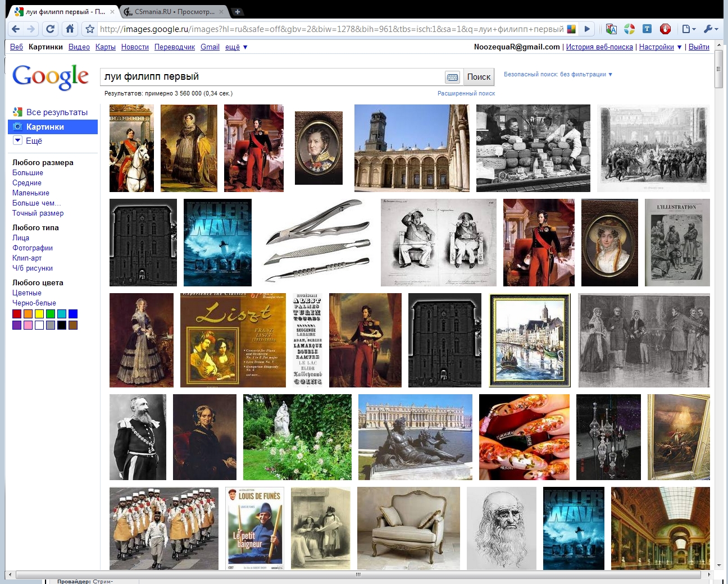Filter image type to Фотографии
This screenshot has width=728, height=584.
(x=33, y=248)
